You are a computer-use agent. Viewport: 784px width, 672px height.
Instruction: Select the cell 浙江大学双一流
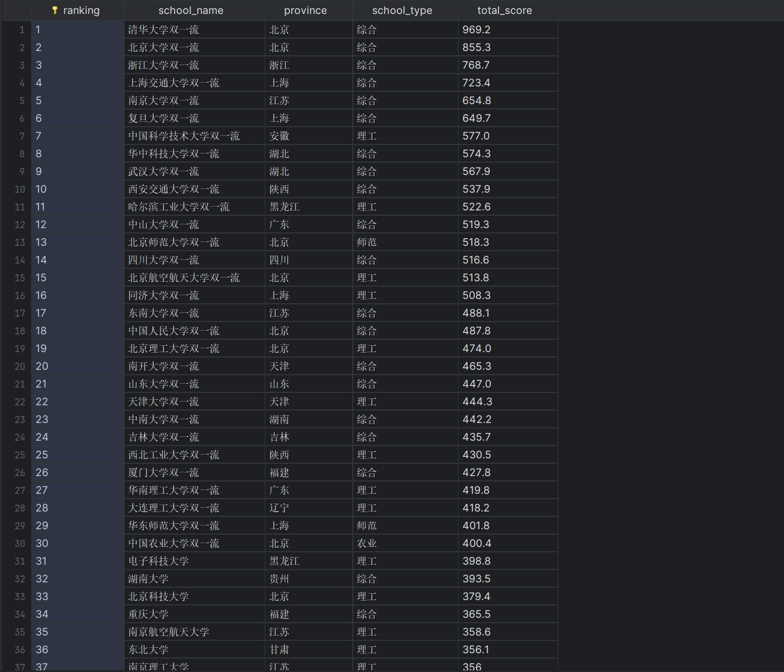(x=194, y=65)
